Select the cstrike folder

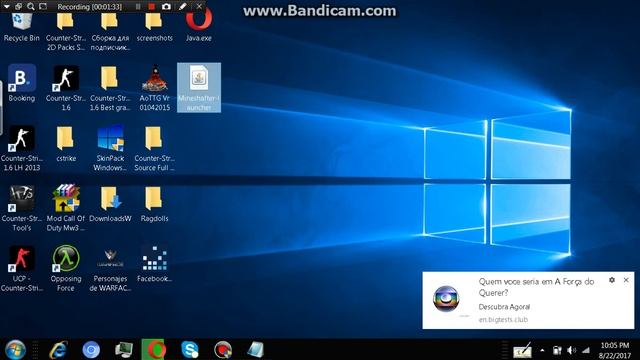pyautogui.click(x=66, y=143)
